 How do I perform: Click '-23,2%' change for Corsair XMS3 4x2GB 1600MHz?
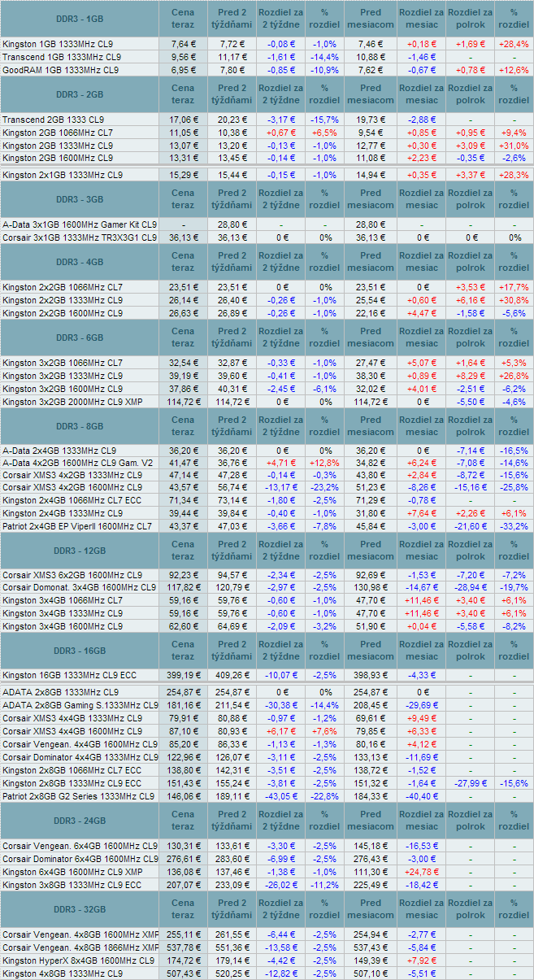point(324,486)
